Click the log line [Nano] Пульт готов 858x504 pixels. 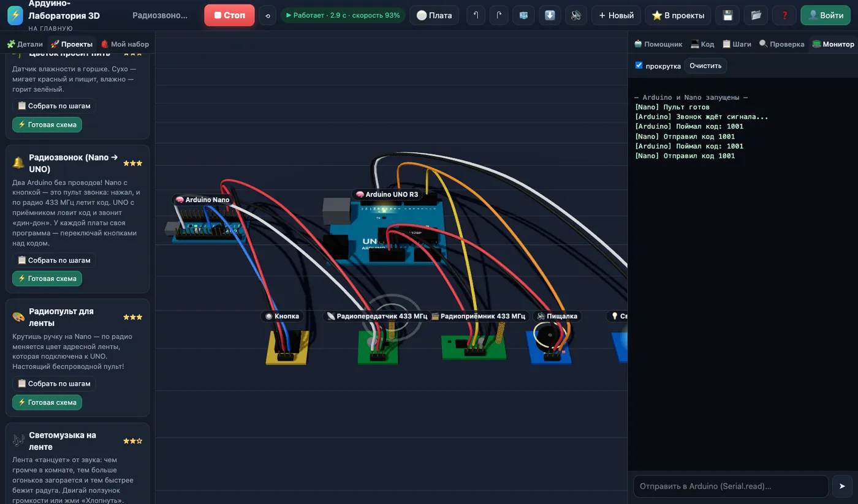672,107
